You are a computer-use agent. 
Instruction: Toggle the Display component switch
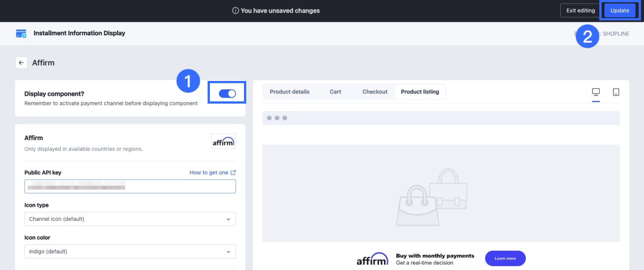pos(227,93)
